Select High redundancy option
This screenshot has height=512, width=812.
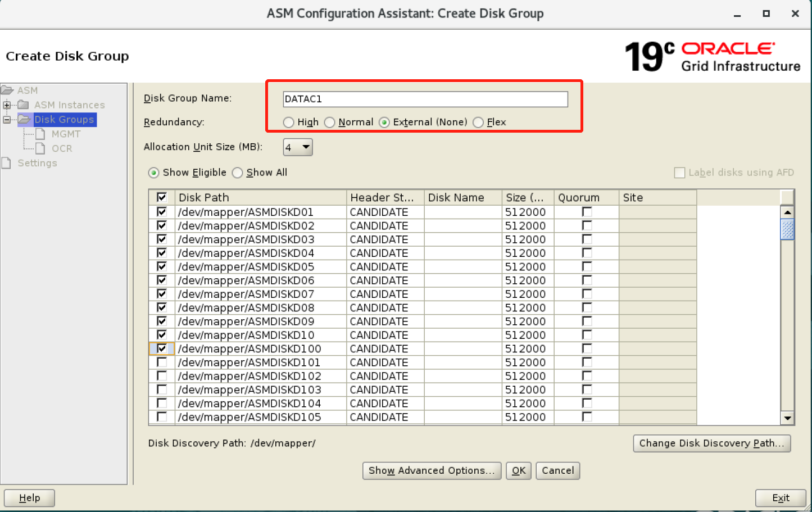point(289,123)
